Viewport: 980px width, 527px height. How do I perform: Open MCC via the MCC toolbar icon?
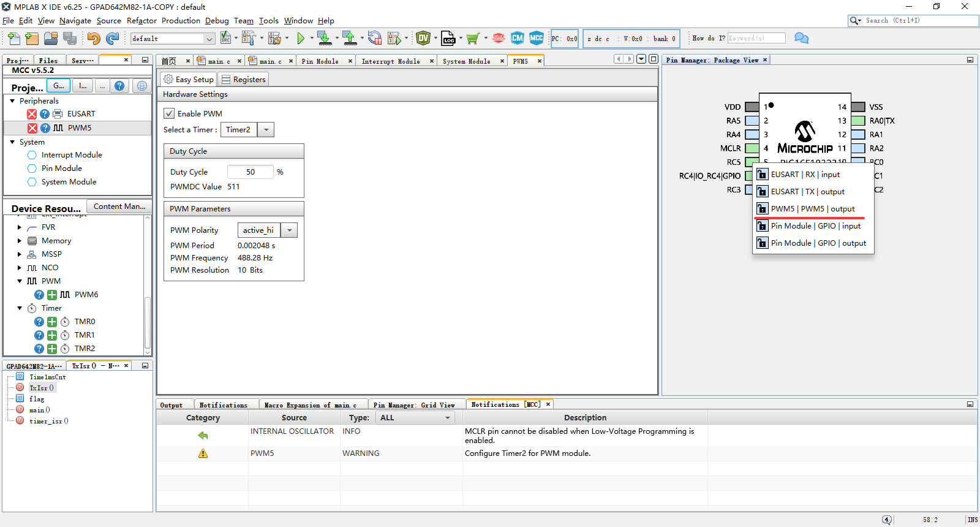537,38
